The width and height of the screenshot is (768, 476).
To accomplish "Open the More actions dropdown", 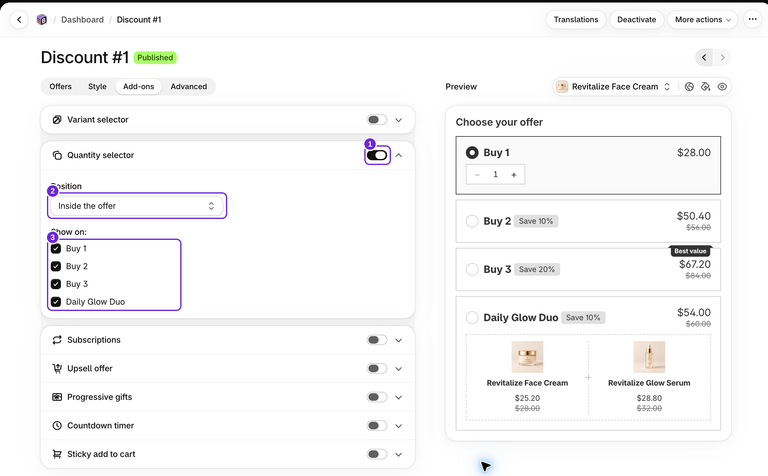I will click(x=702, y=20).
